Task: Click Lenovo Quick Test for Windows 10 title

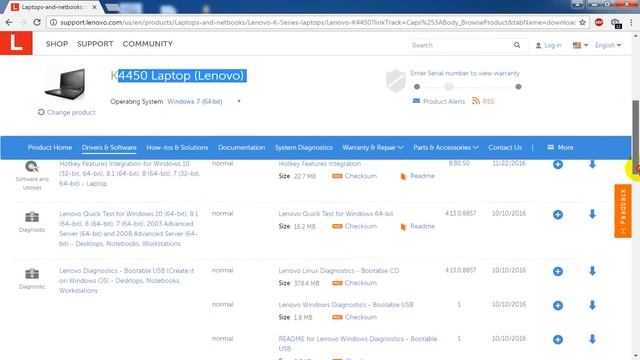Action: pyautogui.click(x=129, y=229)
